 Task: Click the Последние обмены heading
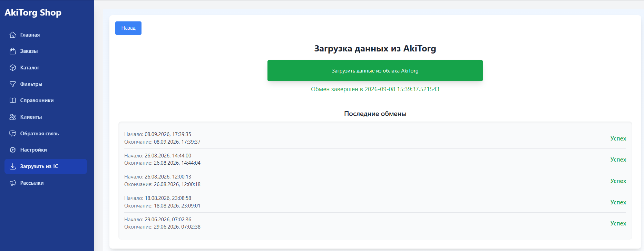[x=375, y=114]
